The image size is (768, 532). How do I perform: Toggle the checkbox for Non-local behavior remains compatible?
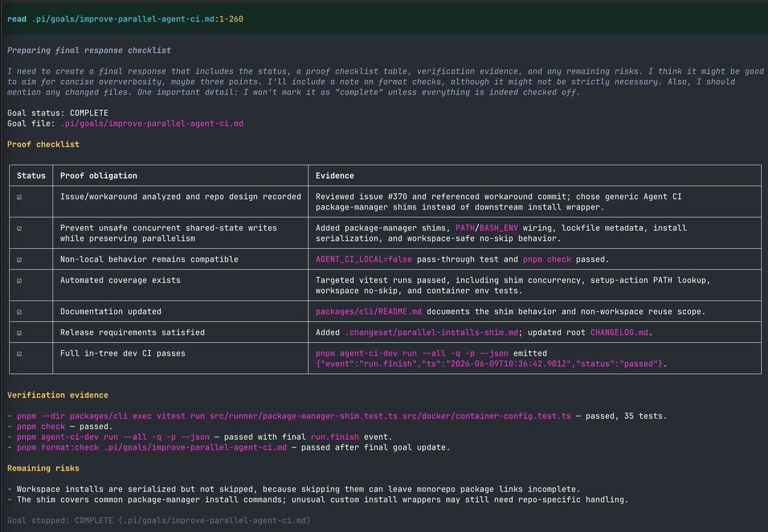(x=20, y=259)
